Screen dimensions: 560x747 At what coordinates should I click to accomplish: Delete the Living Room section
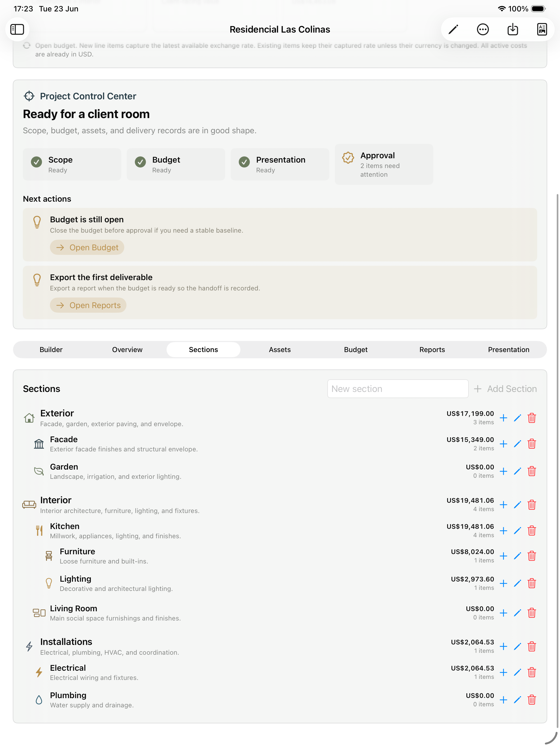(x=532, y=613)
